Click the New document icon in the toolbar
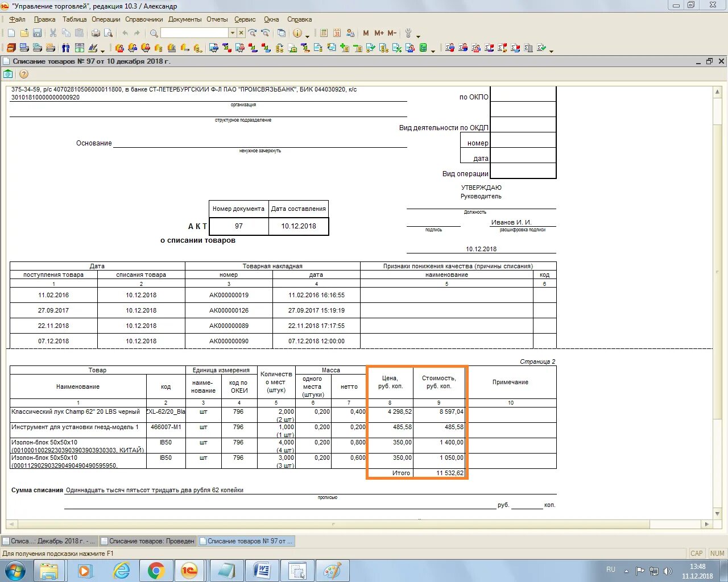Viewport: 728px width, 582px height. coord(11,33)
